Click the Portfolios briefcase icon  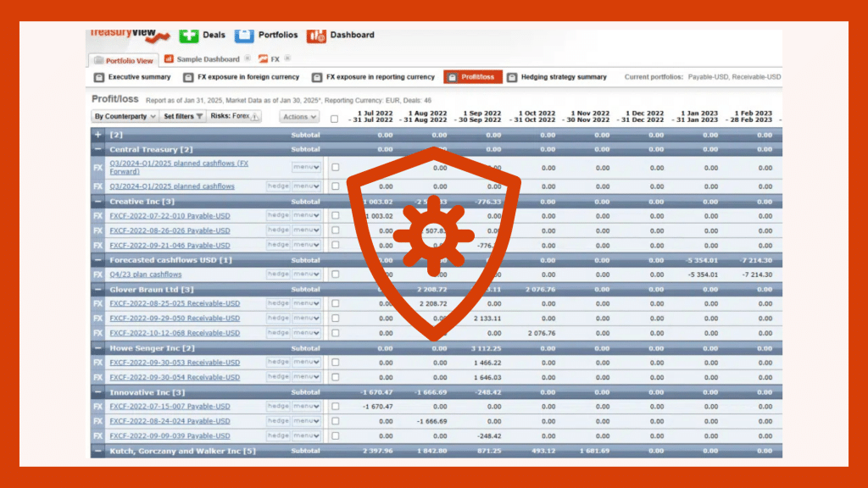click(x=244, y=35)
